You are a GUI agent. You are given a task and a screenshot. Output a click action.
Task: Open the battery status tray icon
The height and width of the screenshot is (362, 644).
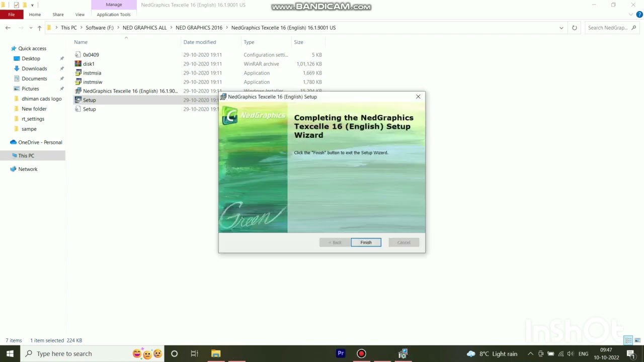click(550, 353)
